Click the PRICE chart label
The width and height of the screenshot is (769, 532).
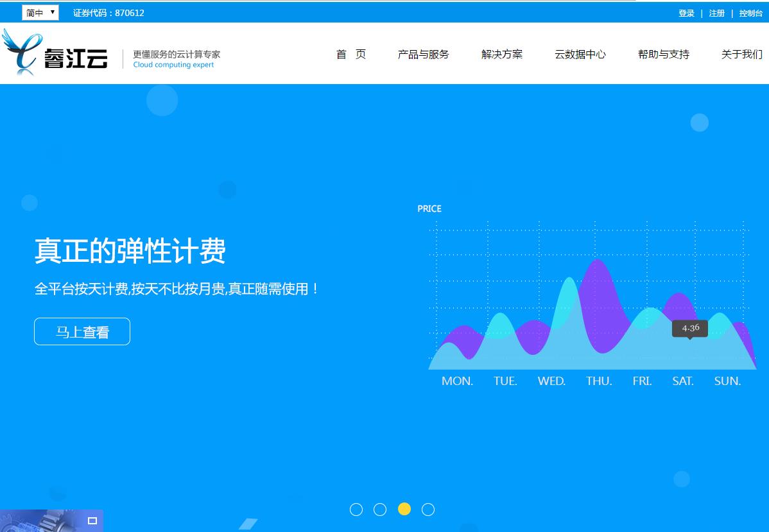429,209
